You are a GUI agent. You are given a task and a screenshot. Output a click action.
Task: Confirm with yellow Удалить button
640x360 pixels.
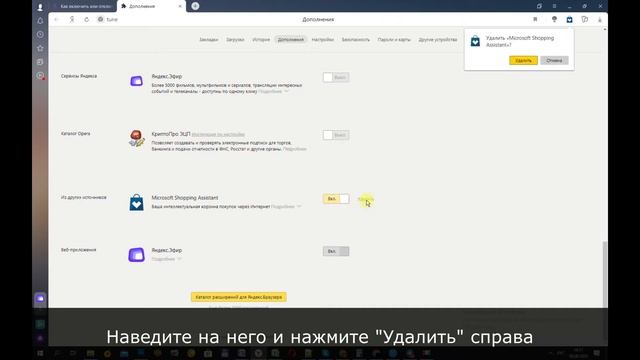pos(523,60)
